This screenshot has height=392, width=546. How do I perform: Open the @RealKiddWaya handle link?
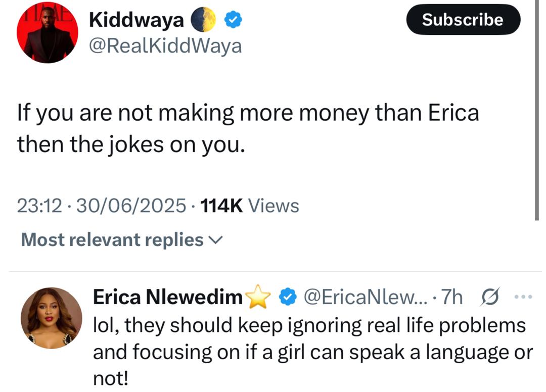point(165,46)
